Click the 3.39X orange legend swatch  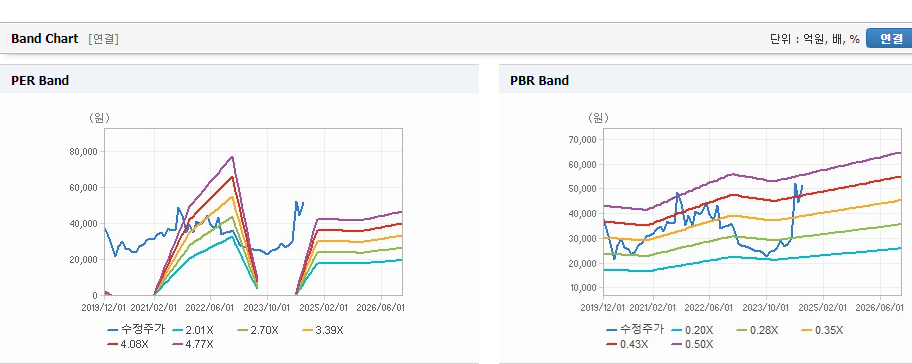click(308, 330)
